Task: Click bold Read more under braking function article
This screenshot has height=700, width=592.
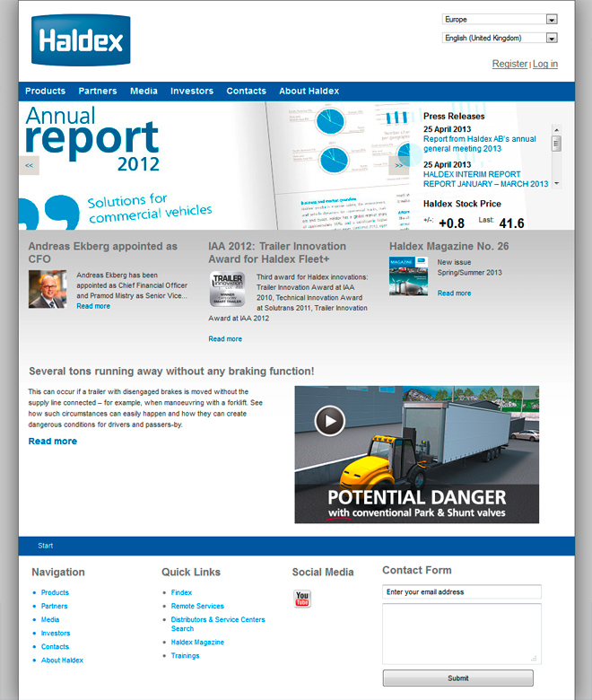Action: [53, 441]
